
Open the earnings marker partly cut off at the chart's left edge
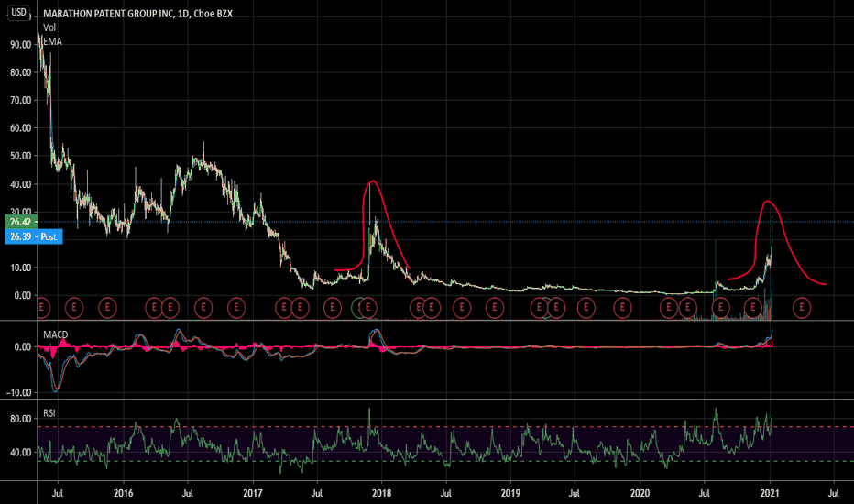(x=42, y=308)
